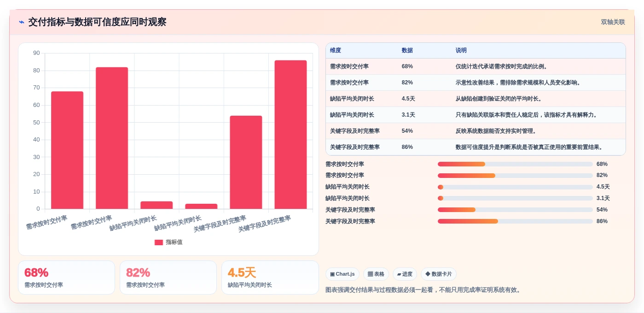This screenshot has width=644, height=313.
Task: Click the chart bar reaching 68
Action: pos(67,150)
